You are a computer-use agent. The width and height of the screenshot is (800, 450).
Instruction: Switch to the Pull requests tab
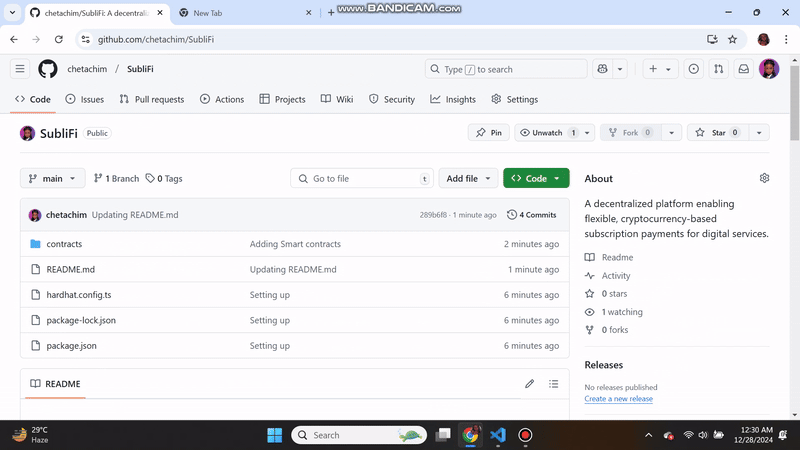152,99
